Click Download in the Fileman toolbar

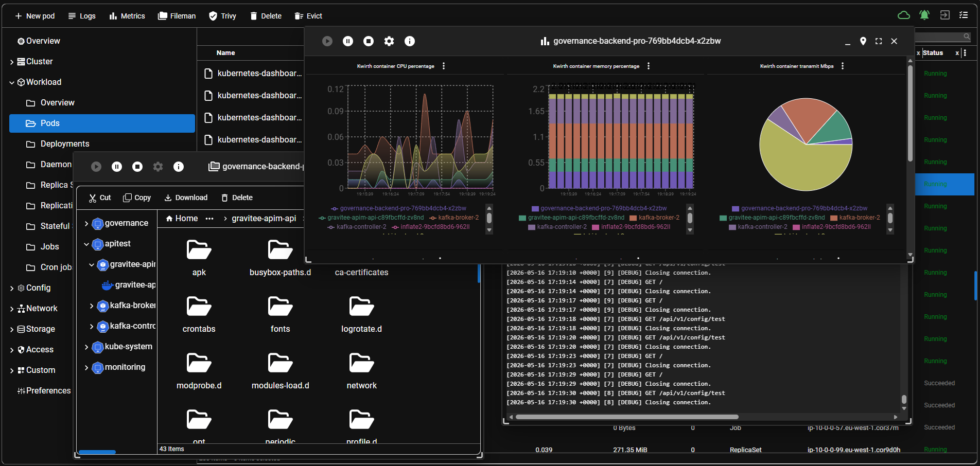186,198
